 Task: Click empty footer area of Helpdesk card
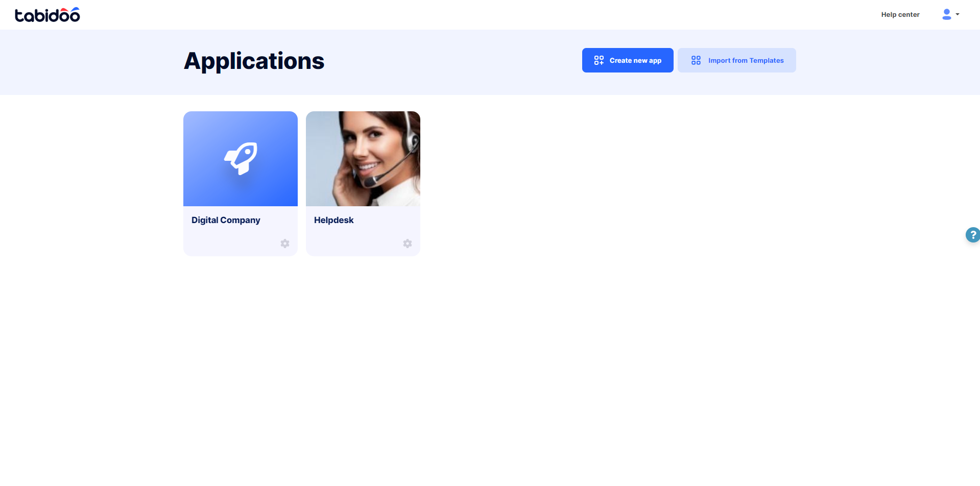352,243
